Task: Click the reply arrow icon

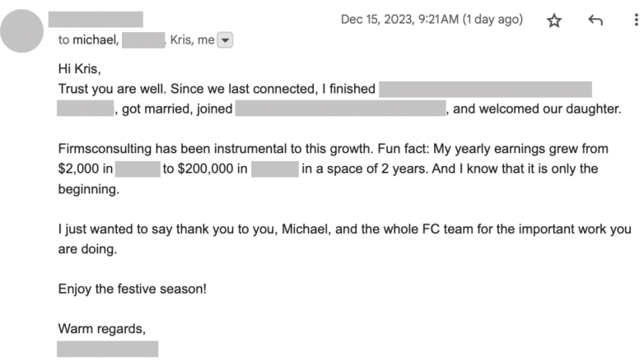Action: [596, 21]
